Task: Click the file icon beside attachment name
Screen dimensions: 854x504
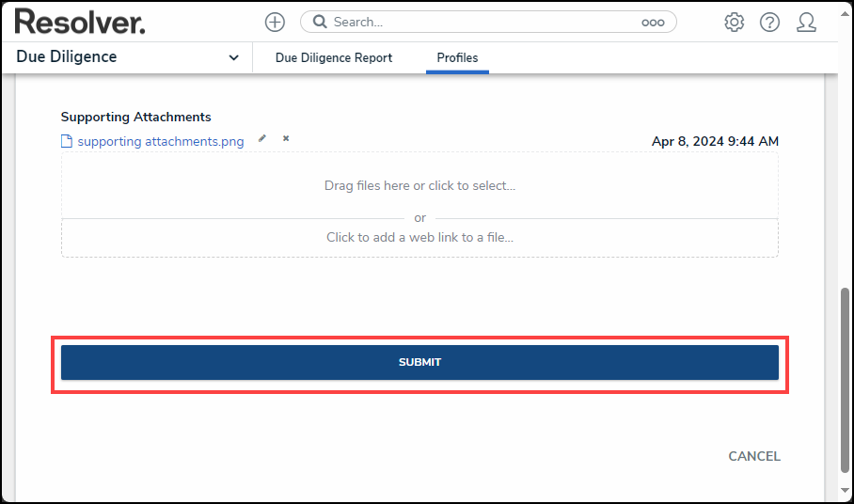Action: click(x=67, y=141)
